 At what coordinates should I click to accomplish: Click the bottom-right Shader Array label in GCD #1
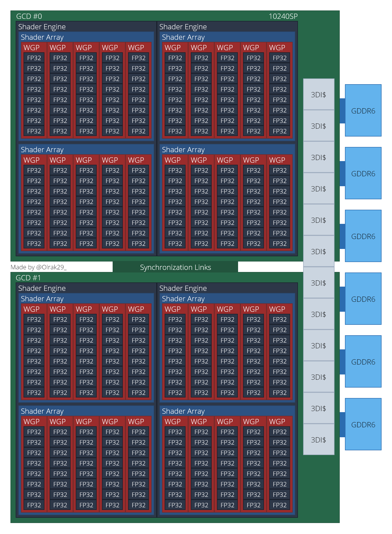pyautogui.click(x=183, y=411)
